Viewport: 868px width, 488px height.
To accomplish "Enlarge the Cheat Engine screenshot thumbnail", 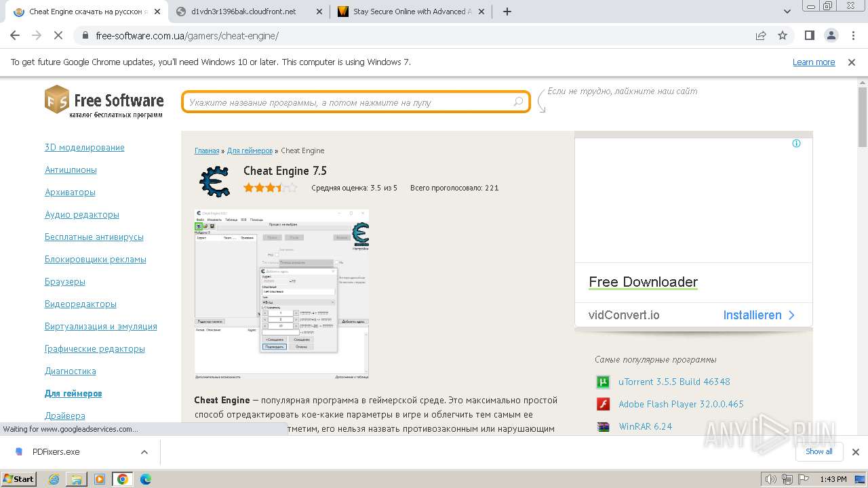I will 281,293.
